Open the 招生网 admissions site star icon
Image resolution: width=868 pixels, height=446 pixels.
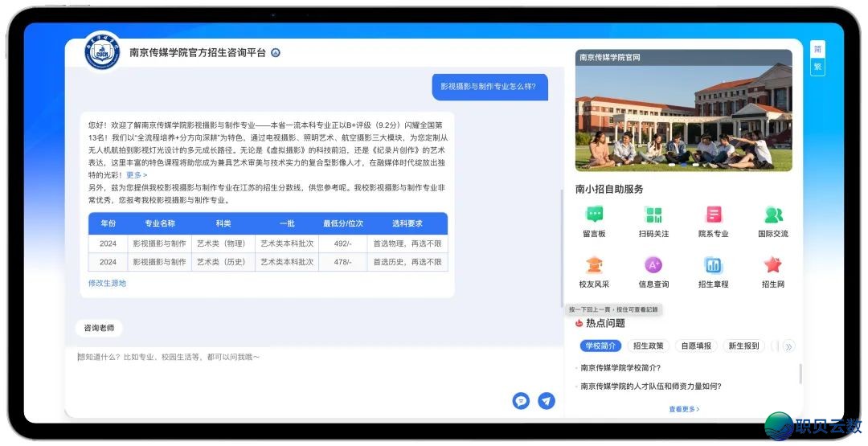pyautogui.click(x=773, y=265)
